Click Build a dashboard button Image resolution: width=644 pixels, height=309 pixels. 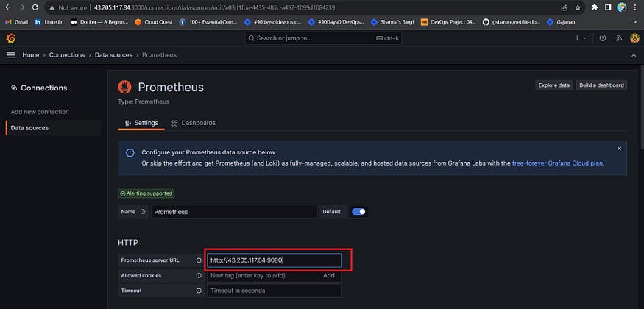click(x=601, y=85)
